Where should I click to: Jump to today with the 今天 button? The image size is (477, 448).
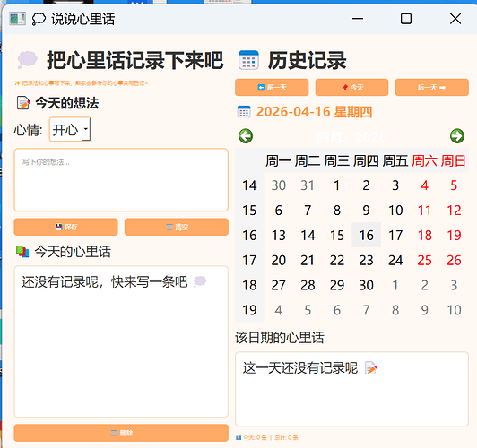352,88
